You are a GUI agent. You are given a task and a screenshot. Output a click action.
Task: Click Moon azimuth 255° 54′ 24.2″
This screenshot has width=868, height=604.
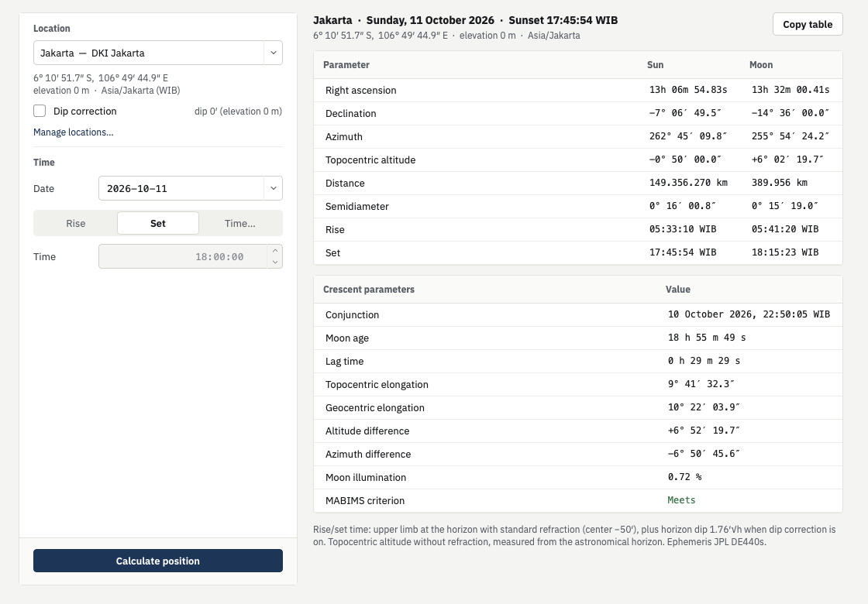tap(790, 136)
